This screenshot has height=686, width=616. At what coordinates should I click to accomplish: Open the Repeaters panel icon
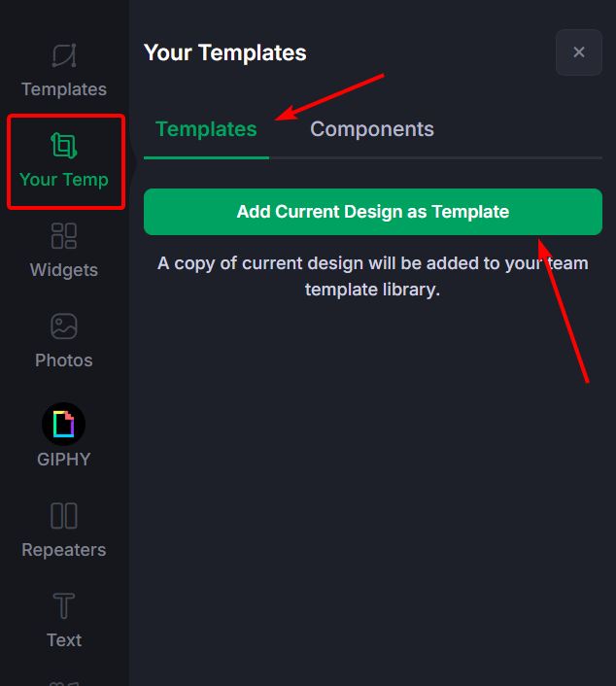64,515
